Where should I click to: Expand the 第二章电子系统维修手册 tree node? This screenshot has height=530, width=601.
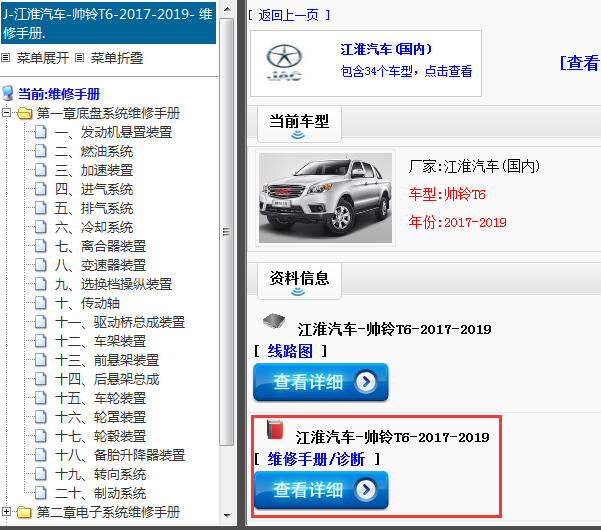pyautogui.click(x=6, y=511)
